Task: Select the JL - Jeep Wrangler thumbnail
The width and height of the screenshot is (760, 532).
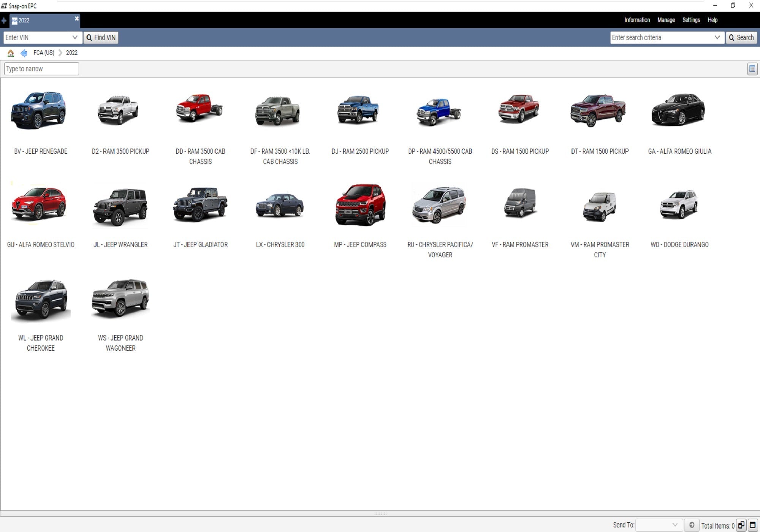Action: 120,207
